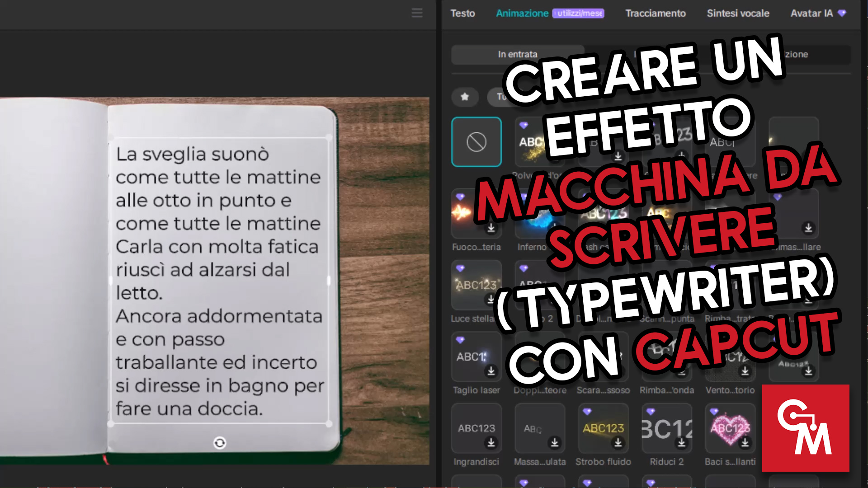Click the filter chip beside the star icon
Image resolution: width=868 pixels, height=488 pixels.
point(502,97)
